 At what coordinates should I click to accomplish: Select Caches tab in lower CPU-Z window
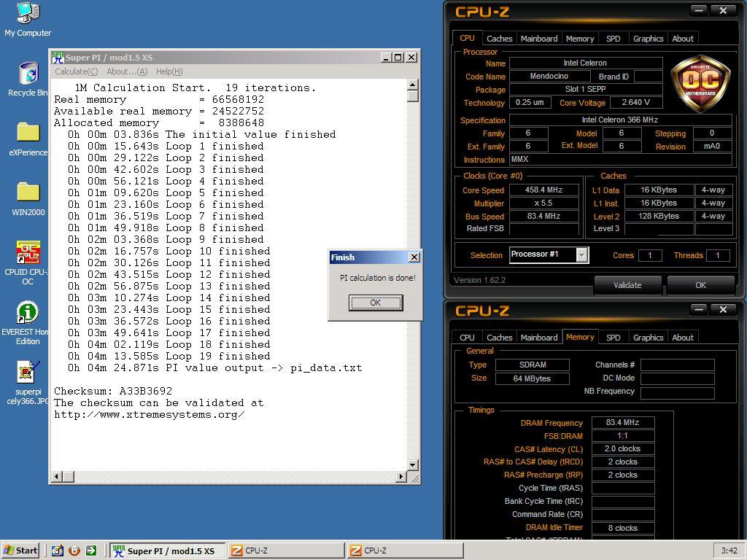499,337
